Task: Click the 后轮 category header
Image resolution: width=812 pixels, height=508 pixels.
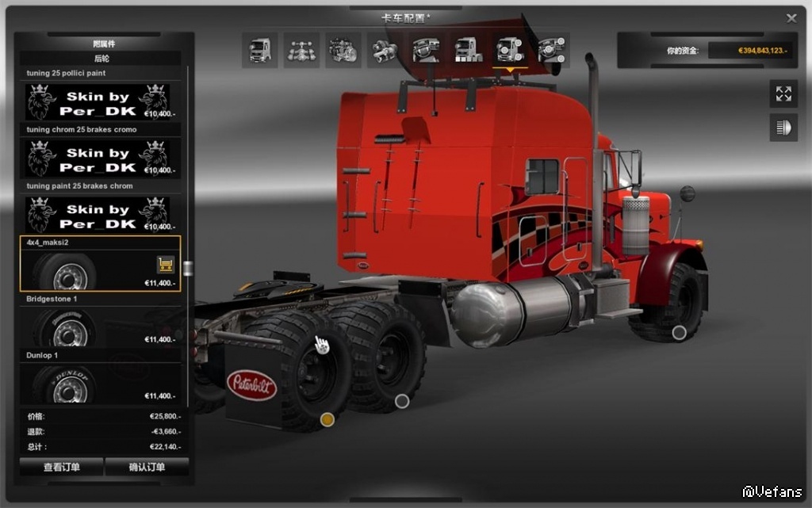Action: (101, 59)
